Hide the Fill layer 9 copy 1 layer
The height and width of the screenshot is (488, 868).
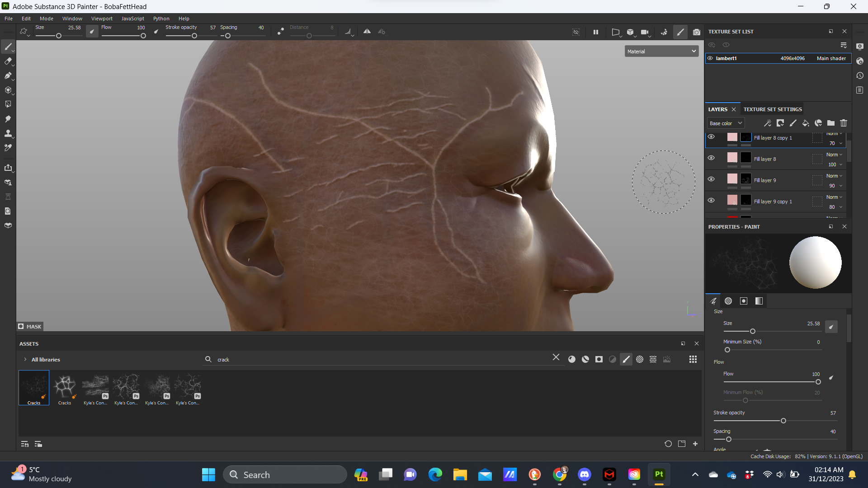click(711, 201)
